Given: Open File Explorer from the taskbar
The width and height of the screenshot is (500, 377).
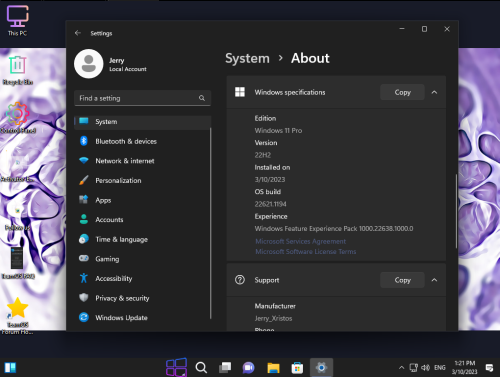Looking at the screenshot, I should pos(273,368).
